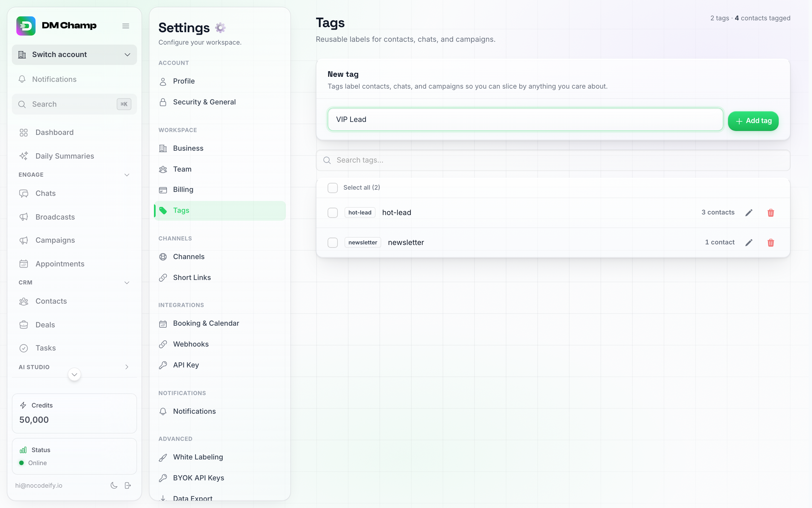
Task: Open Daily Summaries page
Action: (x=74, y=156)
